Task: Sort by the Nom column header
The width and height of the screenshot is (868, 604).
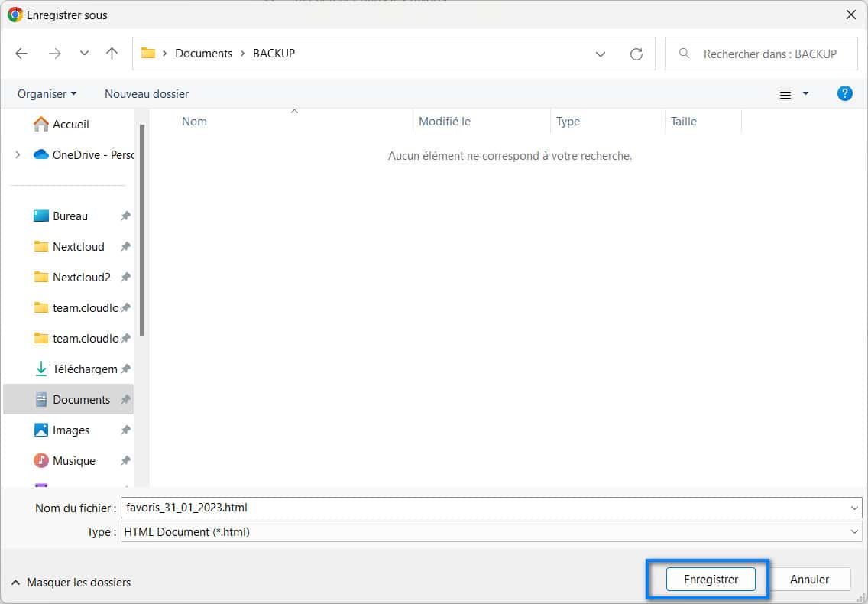Action: tap(194, 122)
